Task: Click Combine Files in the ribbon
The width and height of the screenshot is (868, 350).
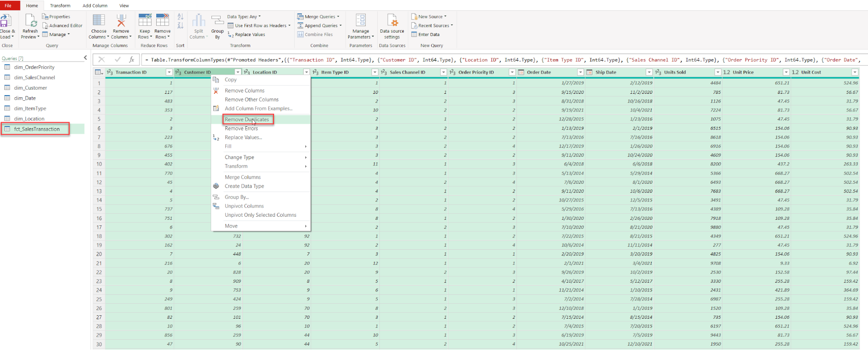Action: pyautogui.click(x=315, y=35)
